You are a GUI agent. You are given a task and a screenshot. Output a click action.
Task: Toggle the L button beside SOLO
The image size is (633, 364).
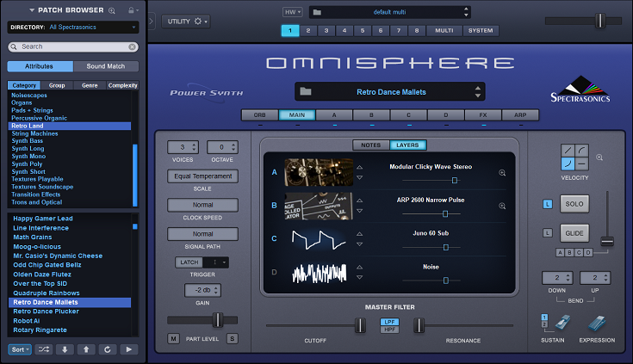click(x=548, y=204)
